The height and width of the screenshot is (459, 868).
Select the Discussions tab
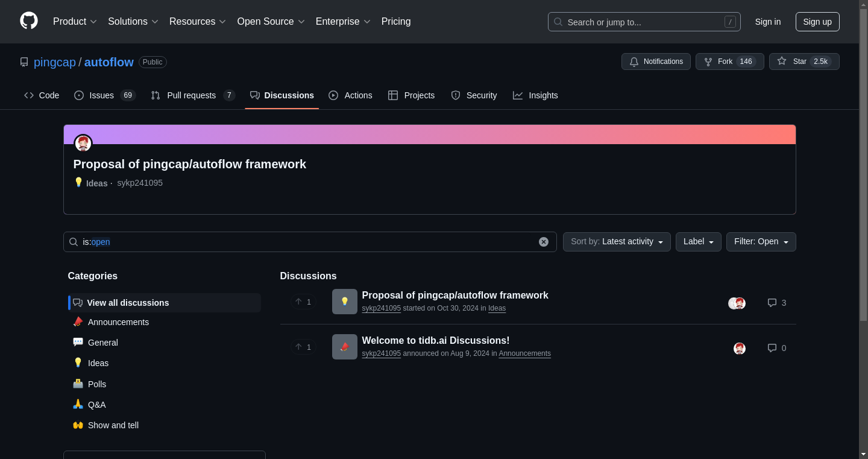pyautogui.click(x=282, y=95)
